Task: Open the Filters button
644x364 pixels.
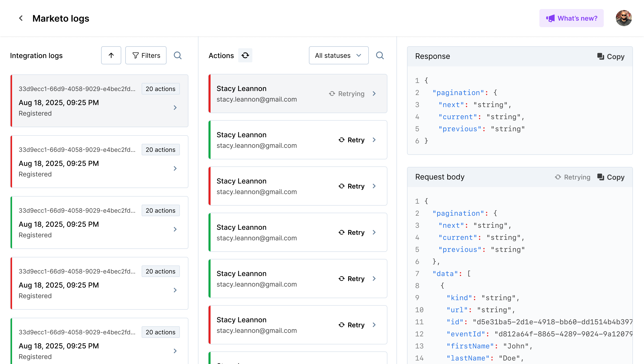Action: pyautogui.click(x=146, y=55)
